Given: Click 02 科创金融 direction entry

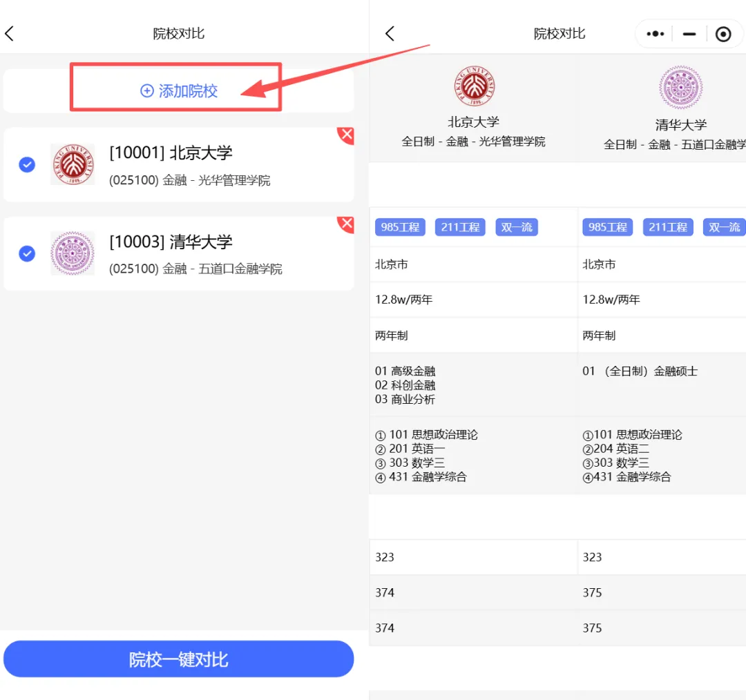Looking at the screenshot, I should click(x=405, y=385).
